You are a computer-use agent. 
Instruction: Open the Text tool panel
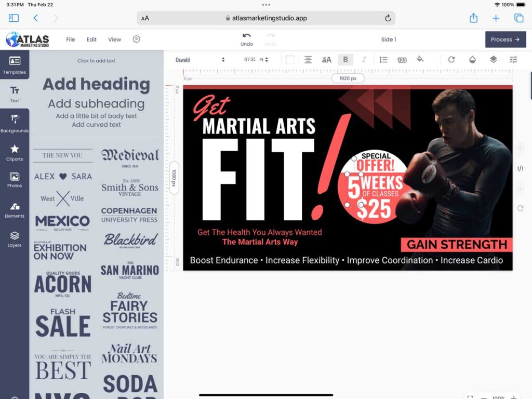[x=15, y=94]
